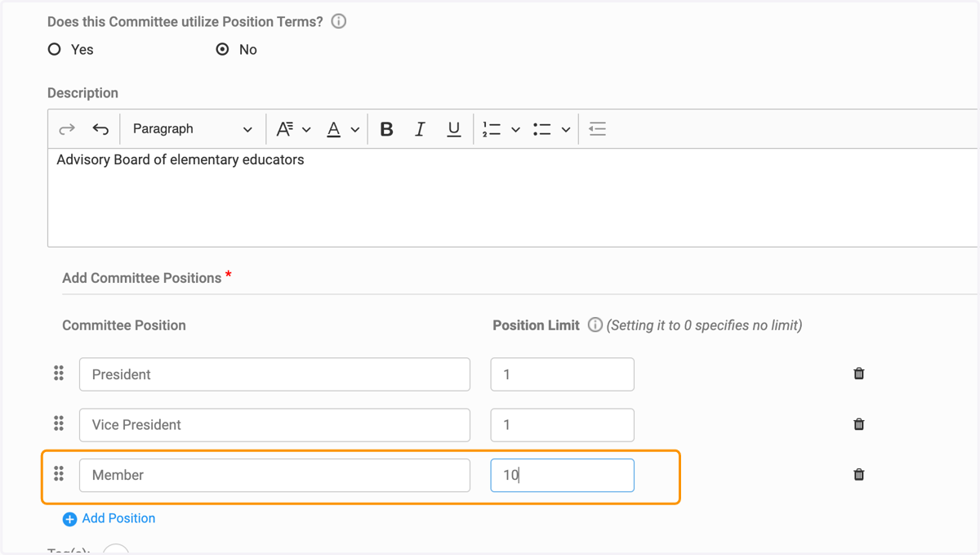Toggle underline formatting
Image resolution: width=980 pixels, height=555 pixels.
454,129
